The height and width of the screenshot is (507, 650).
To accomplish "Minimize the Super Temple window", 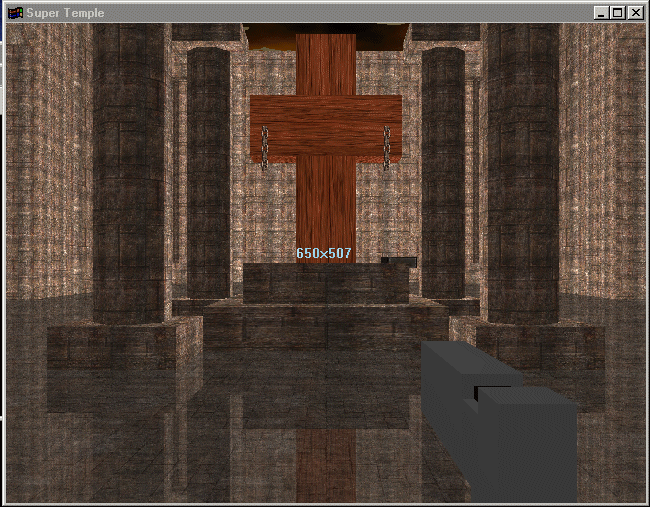I will 600,13.
